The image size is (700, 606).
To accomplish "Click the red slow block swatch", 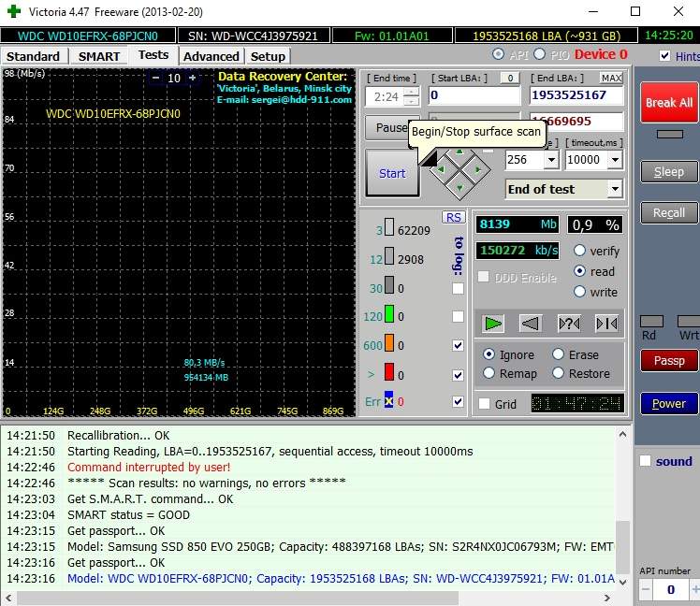I will point(389,371).
